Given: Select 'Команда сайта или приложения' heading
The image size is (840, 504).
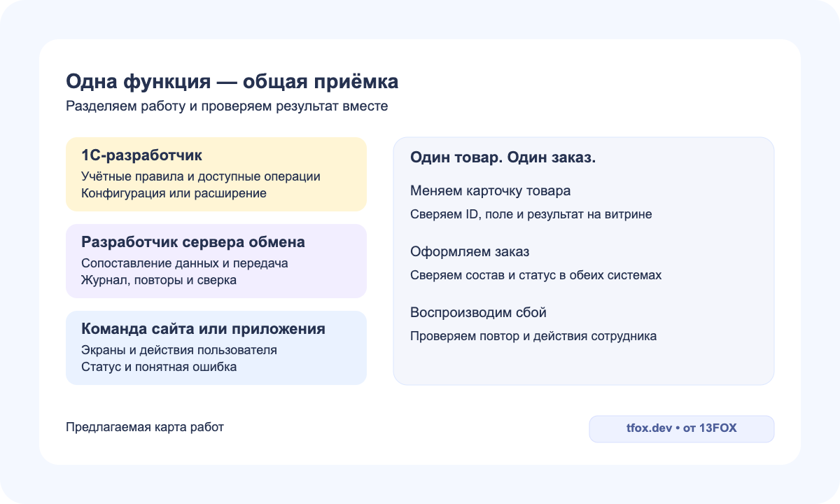Looking at the screenshot, I should coord(203,329).
